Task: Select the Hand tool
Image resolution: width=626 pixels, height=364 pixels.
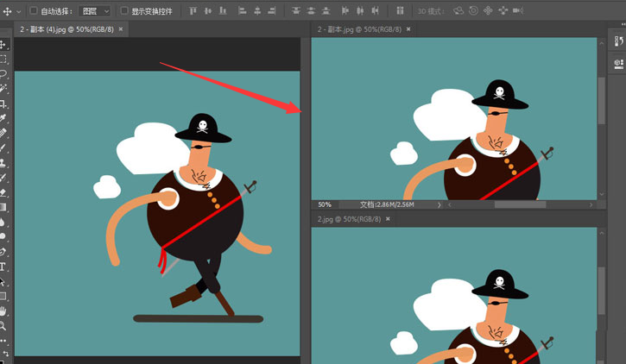Action: 3,311
